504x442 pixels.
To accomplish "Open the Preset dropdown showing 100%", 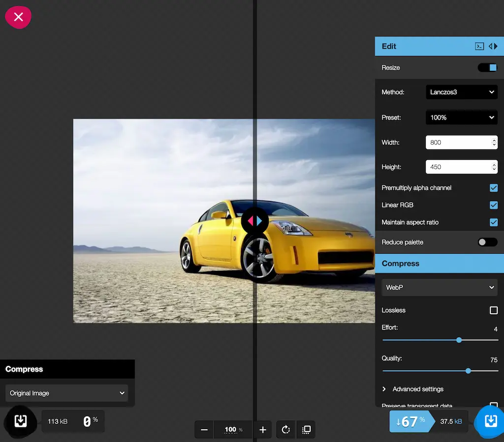I will coord(462,118).
